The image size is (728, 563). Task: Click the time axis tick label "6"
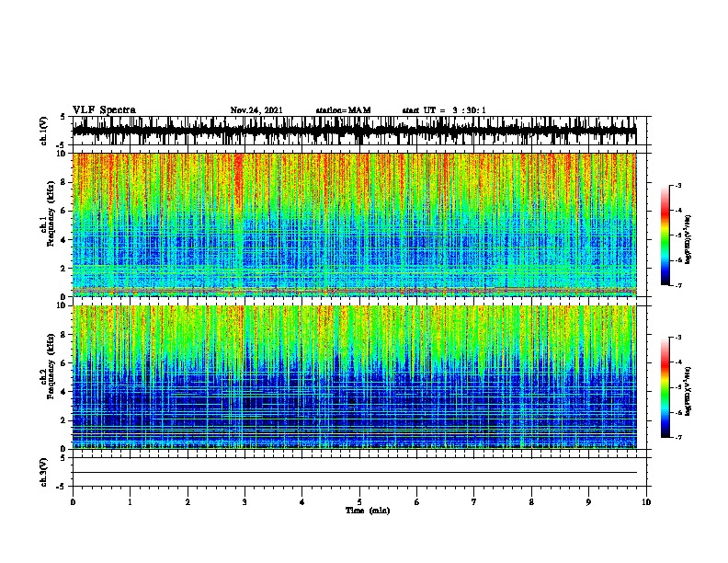point(417,502)
